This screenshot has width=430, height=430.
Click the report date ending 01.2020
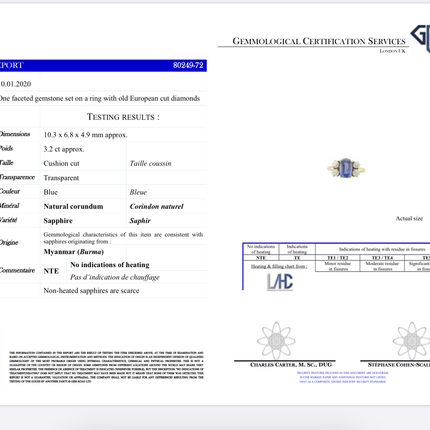pos(16,84)
